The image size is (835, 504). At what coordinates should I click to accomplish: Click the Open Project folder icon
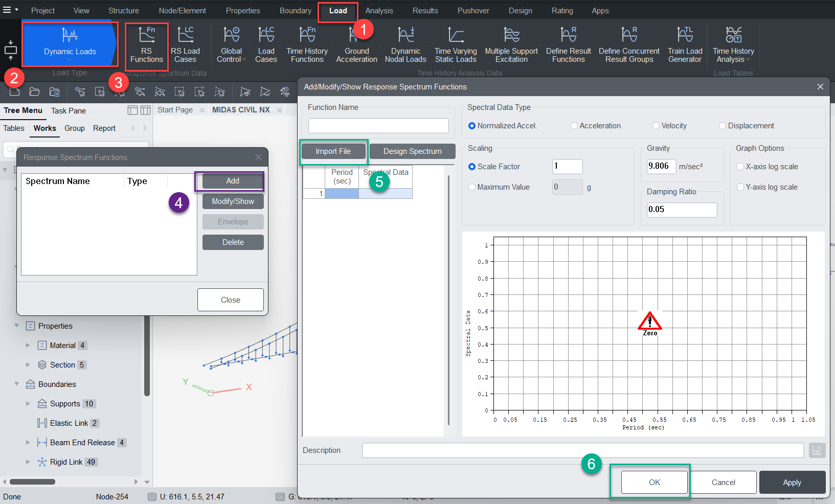34,92
